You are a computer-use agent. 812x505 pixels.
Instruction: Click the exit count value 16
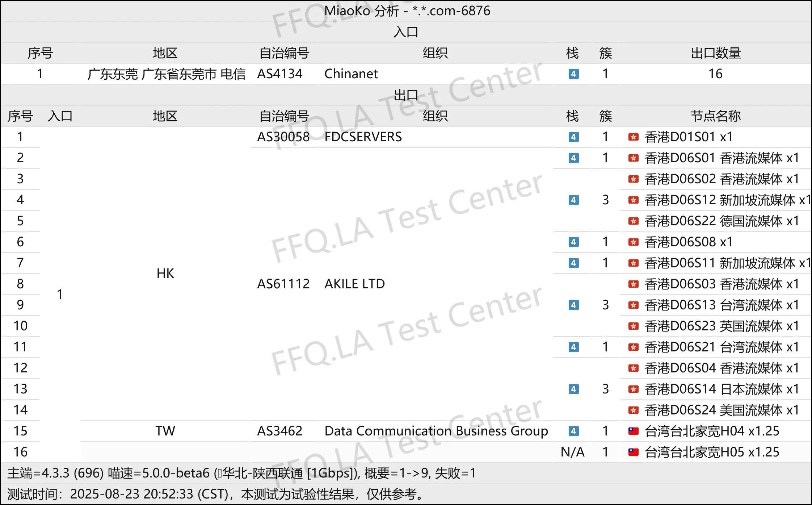[715, 74]
